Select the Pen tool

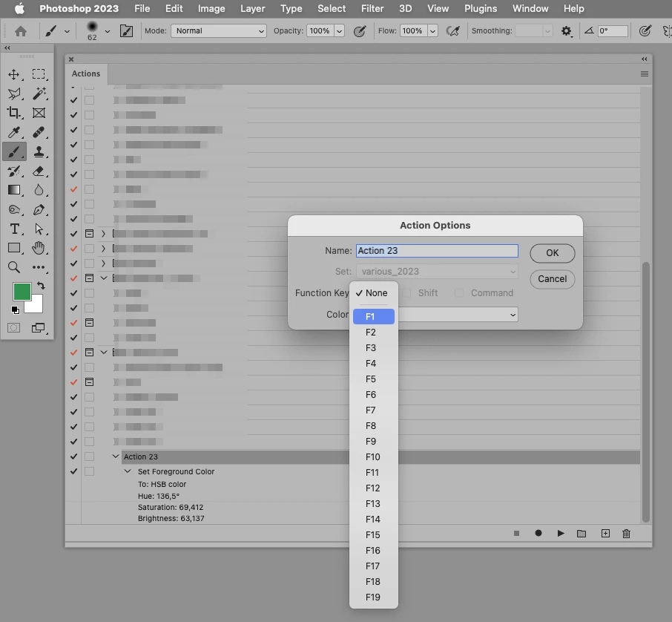pos(39,210)
